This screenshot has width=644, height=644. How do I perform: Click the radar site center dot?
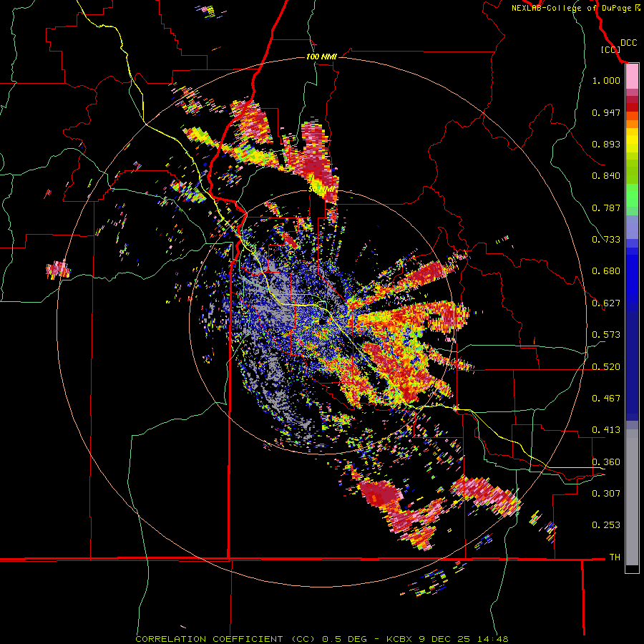pyautogui.click(x=322, y=322)
